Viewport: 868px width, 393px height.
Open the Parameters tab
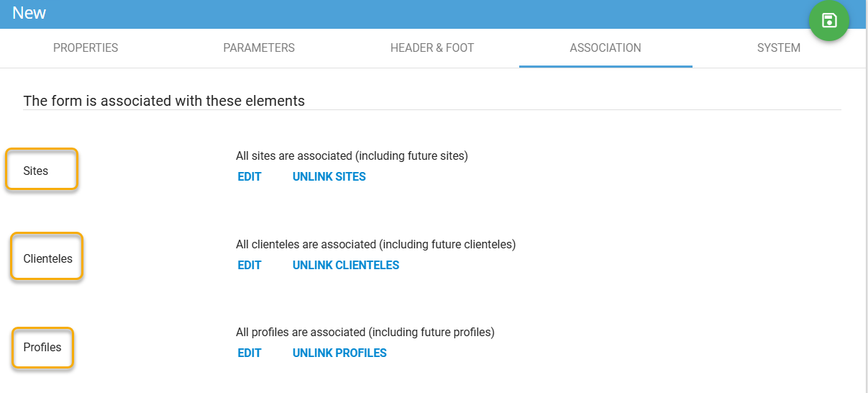(x=259, y=48)
